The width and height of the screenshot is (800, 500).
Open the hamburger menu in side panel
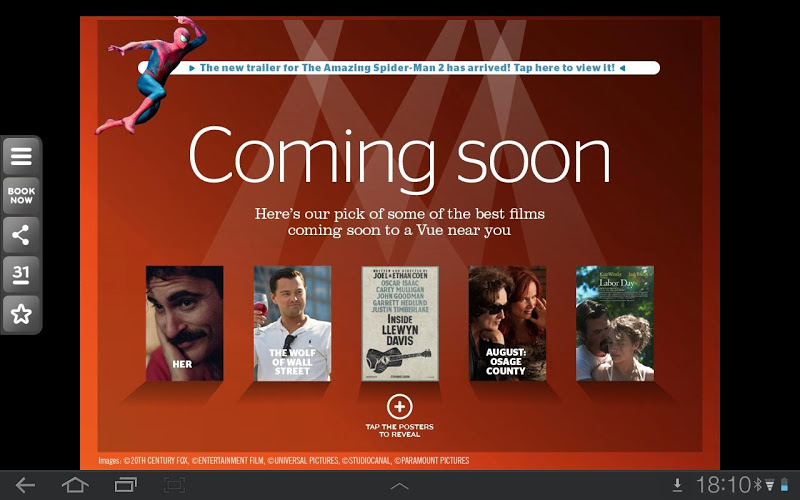click(21, 156)
